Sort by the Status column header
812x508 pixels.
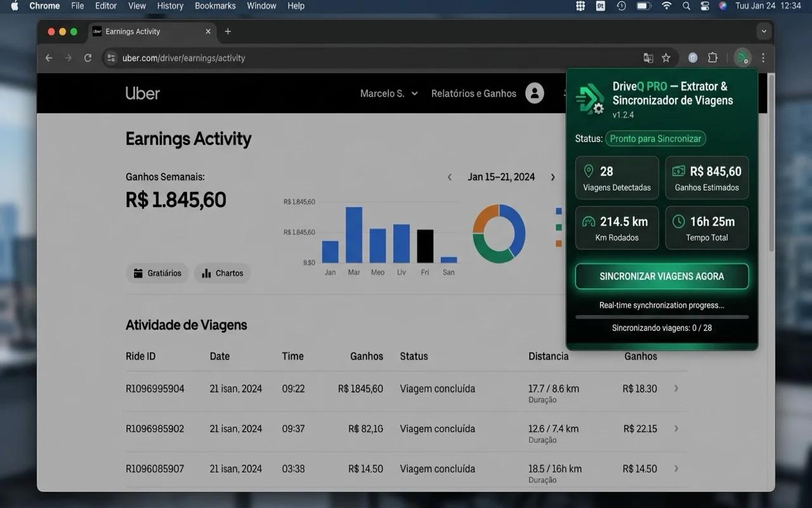[414, 356]
